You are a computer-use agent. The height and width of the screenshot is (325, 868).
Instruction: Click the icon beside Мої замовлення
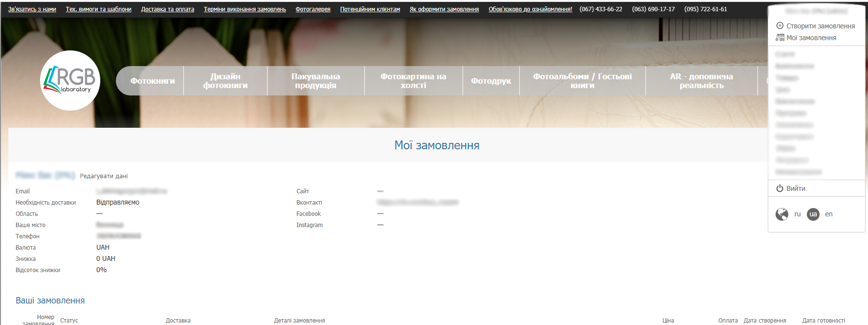(x=780, y=38)
